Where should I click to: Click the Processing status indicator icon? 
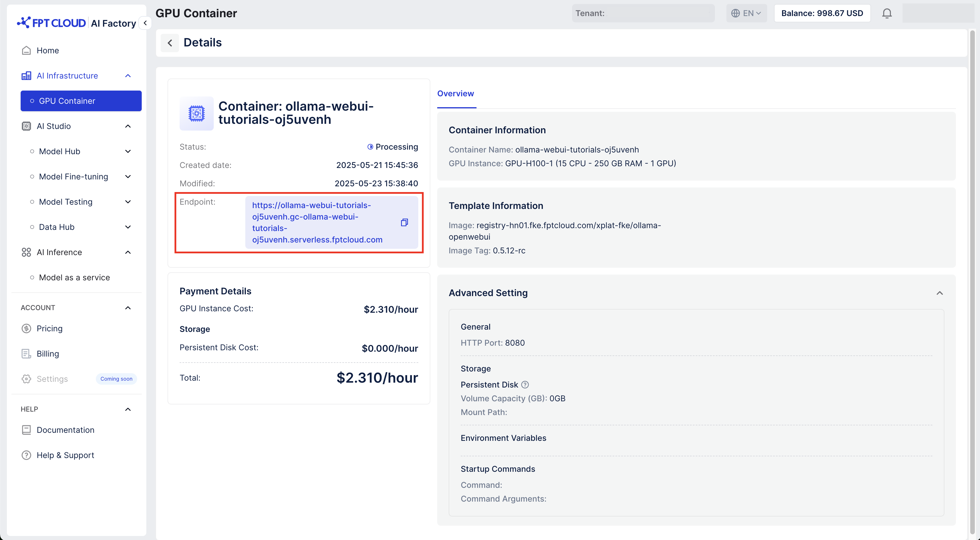point(370,147)
